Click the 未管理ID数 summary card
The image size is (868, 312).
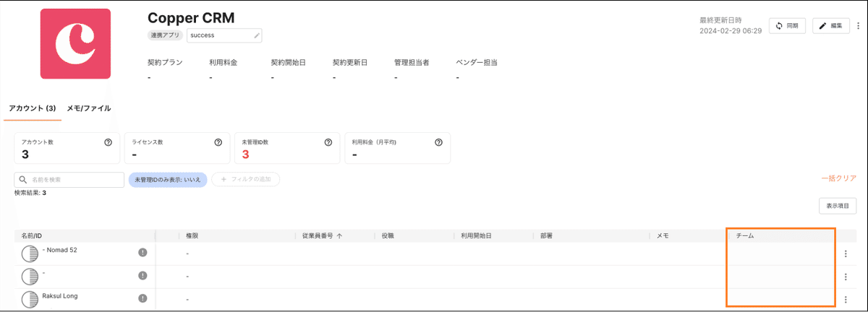coord(286,148)
